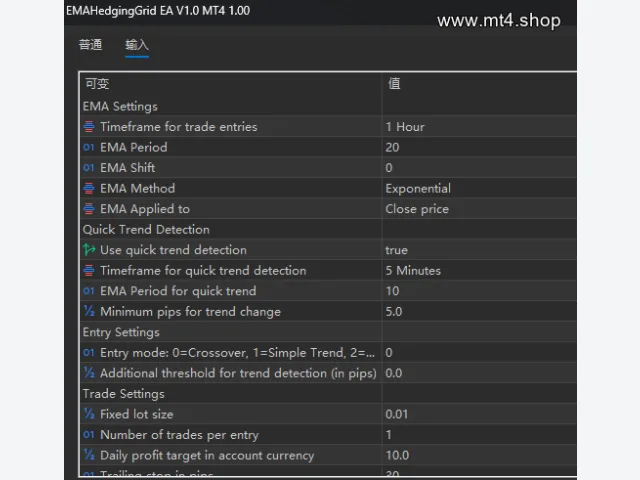Click the integer icon beside Entry mode

[89, 353]
